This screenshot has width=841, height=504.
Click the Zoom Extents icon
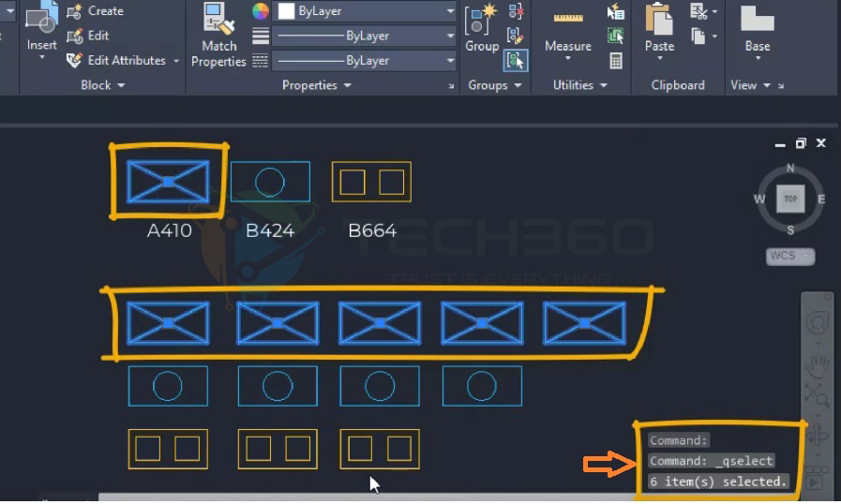tap(817, 395)
